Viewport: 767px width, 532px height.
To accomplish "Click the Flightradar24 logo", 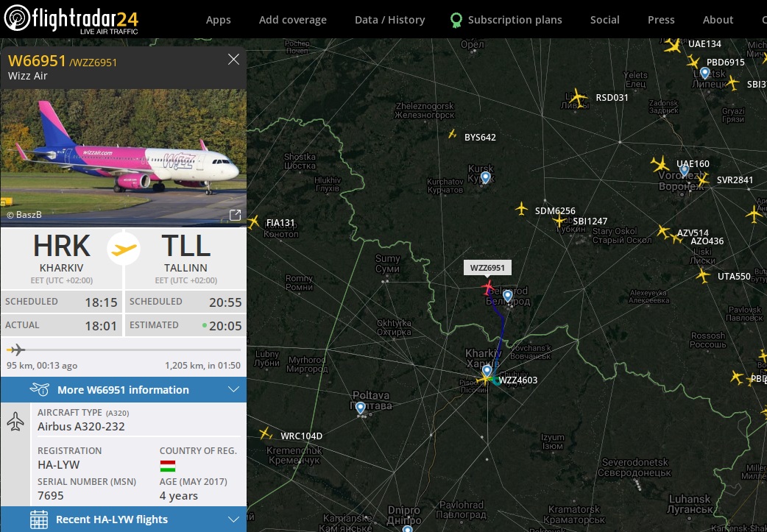I will [x=71, y=19].
